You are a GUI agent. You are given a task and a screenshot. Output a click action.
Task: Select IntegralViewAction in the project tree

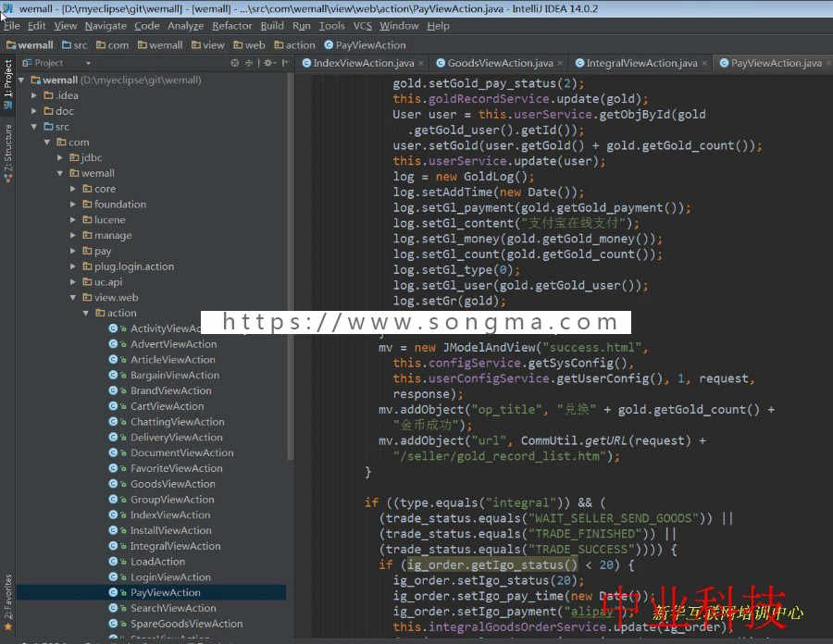coord(175,546)
